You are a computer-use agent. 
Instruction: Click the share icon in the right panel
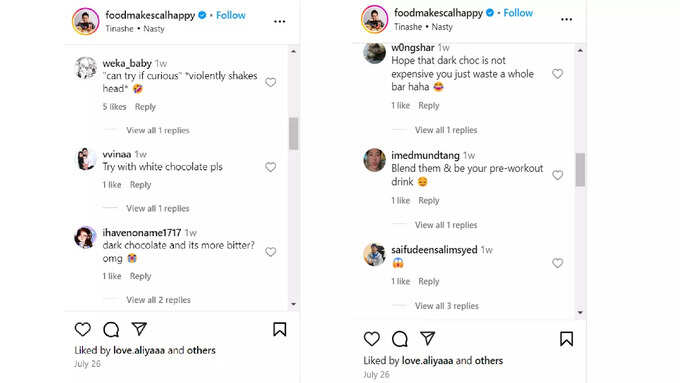pyautogui.click(x=428, y=338)
